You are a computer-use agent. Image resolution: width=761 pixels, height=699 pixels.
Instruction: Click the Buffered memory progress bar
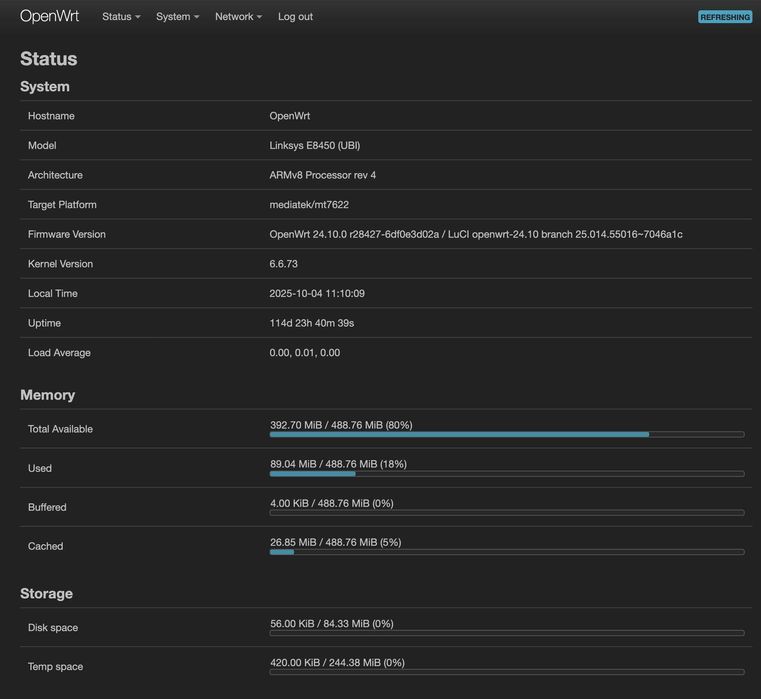(x=507, y=512)
